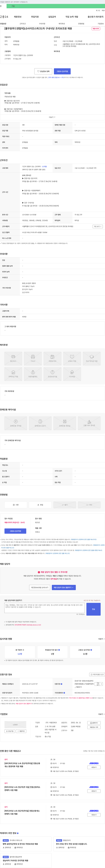Image resolution: width=105 pixels, height=868 pixels.
Task: Click the 장애인용 화장실 facility icon
Action: click(65, 423)
